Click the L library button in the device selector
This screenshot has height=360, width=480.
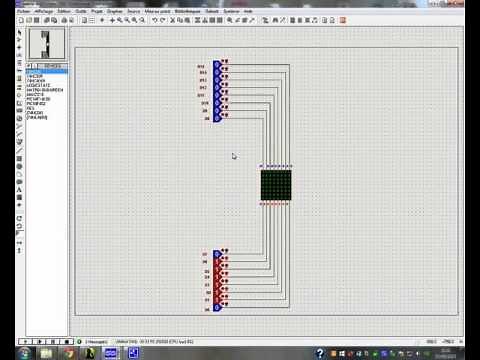pyautogui.click(x=35, y=66)
